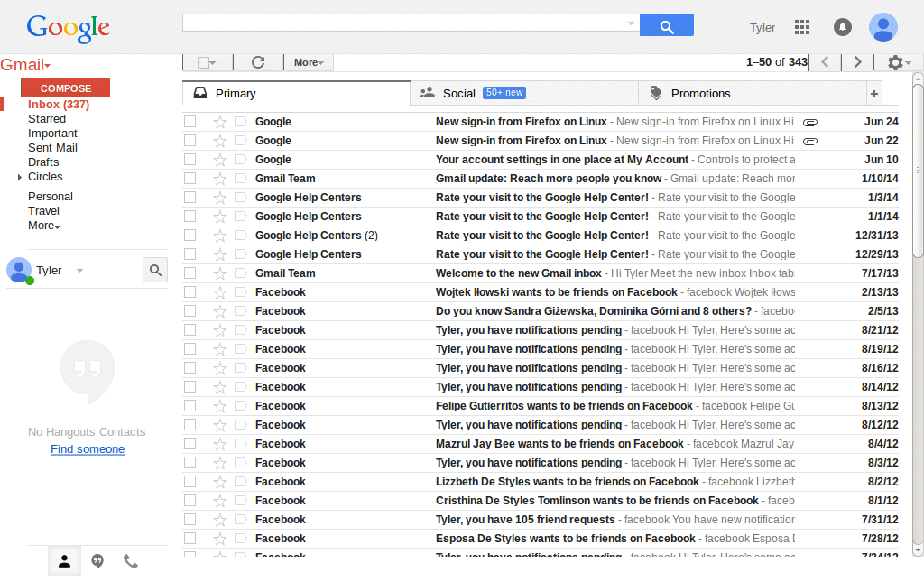Open the Gmail dropdown menu
The width and height of the screenshot is (924, 582).
click(25, 65)
